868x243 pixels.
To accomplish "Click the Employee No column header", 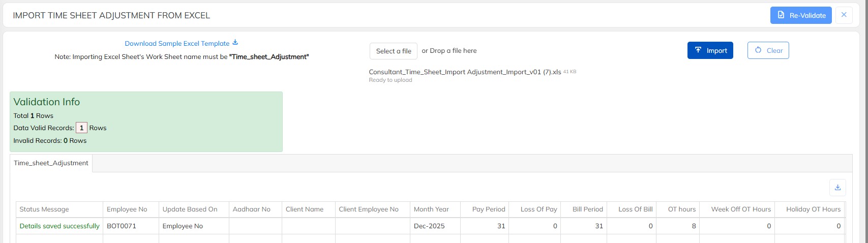I will coord(127,209).
